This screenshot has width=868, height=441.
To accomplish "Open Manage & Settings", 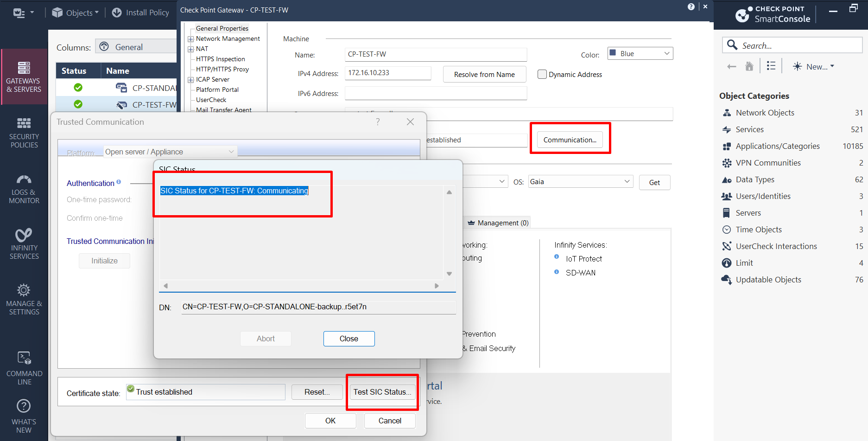I will (x=24, y=299).
